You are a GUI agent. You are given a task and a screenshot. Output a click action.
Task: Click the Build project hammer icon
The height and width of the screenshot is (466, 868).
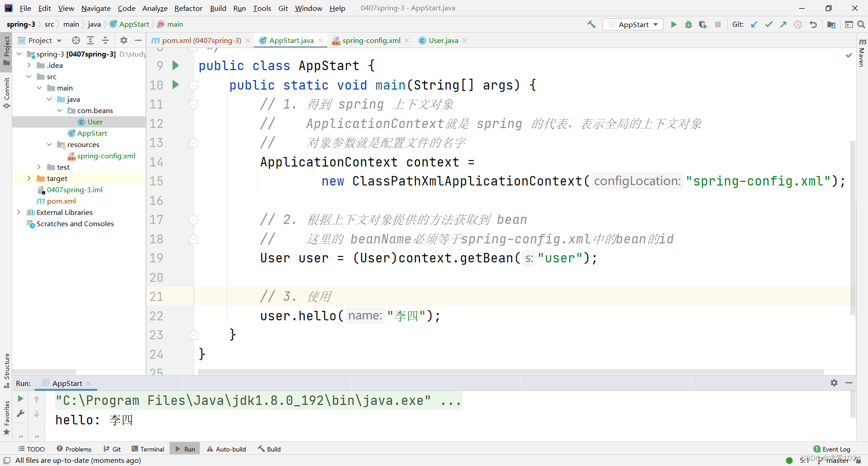pyautogui.click(x=591, y=24)
